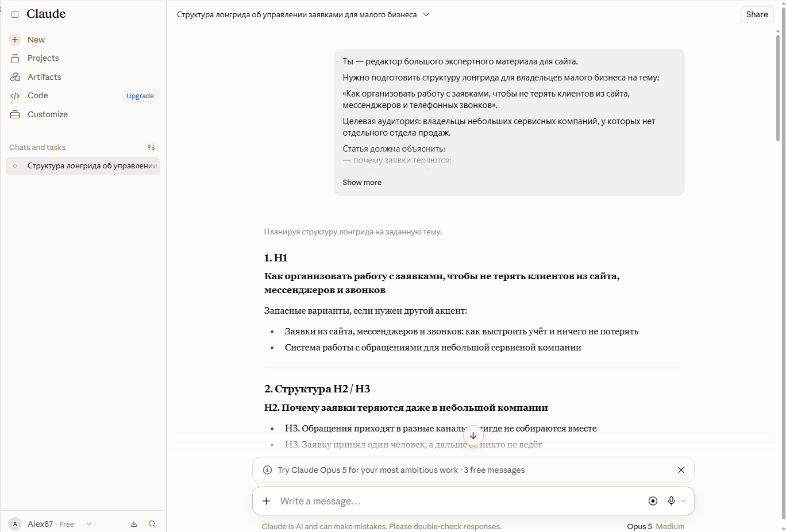
Task: Click the chat title in the header
Action: coord(296,14)
